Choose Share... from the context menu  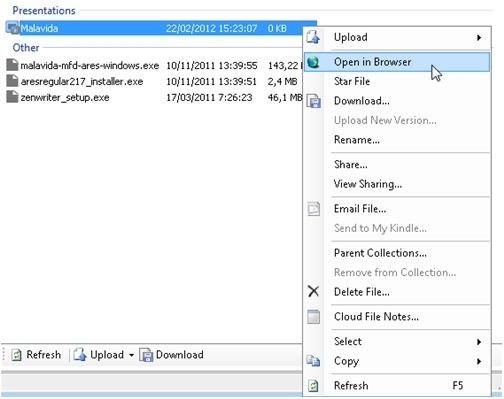tap(397, 165)
